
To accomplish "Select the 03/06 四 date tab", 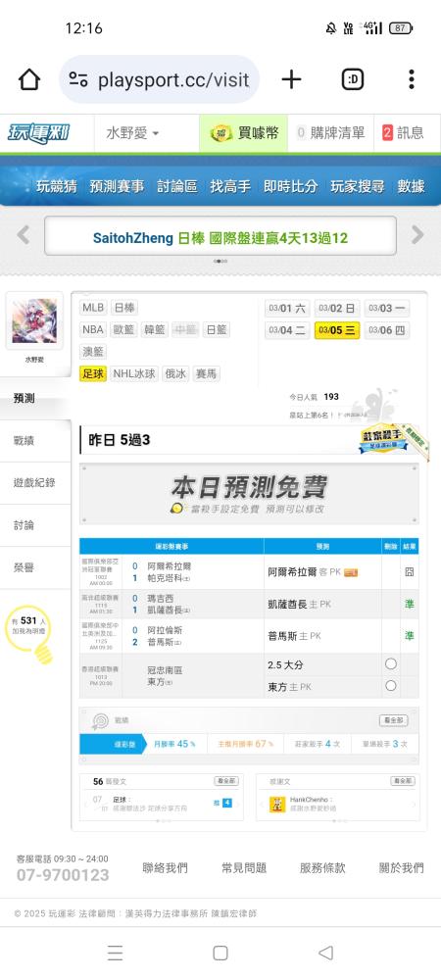I will tap(387, 330).
